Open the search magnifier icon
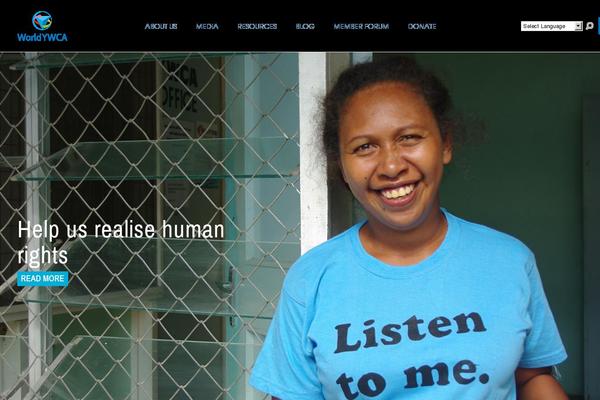 [x=590, y=26]
